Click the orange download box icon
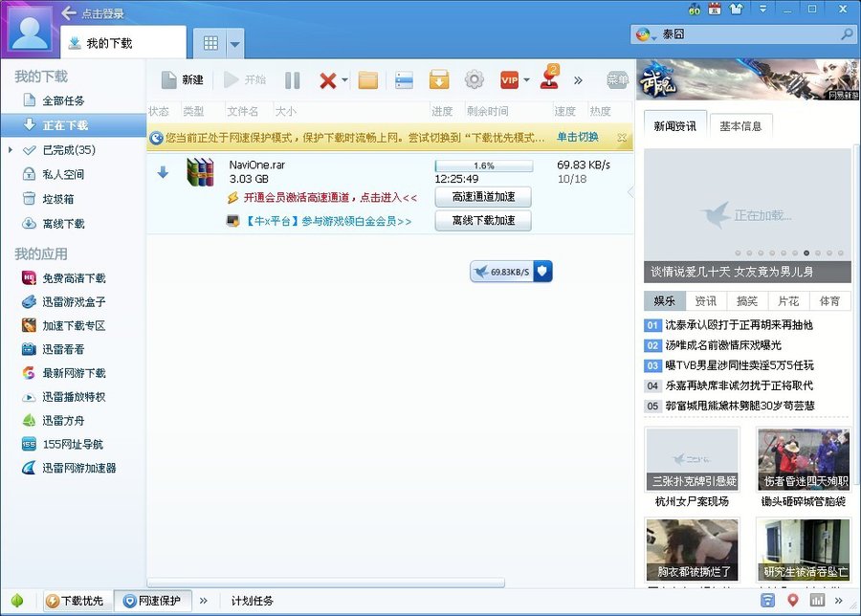 coord(439,80)
